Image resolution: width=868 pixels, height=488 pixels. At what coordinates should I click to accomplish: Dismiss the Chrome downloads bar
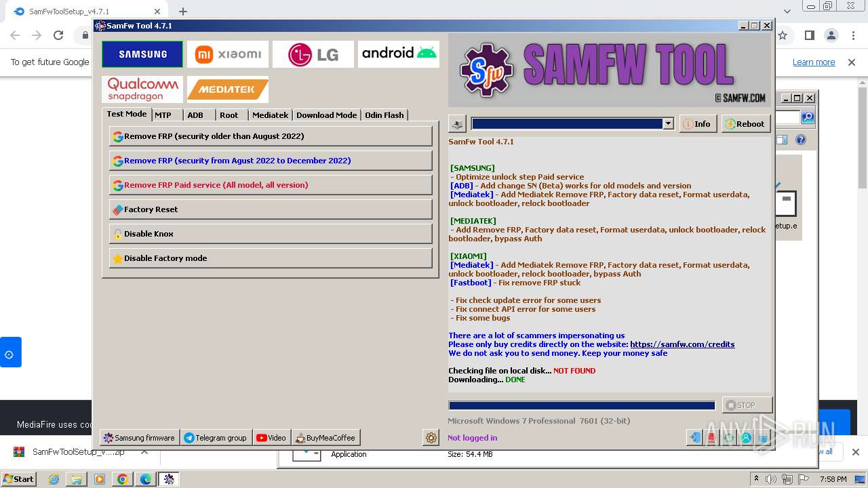click(x=855, y=452)
